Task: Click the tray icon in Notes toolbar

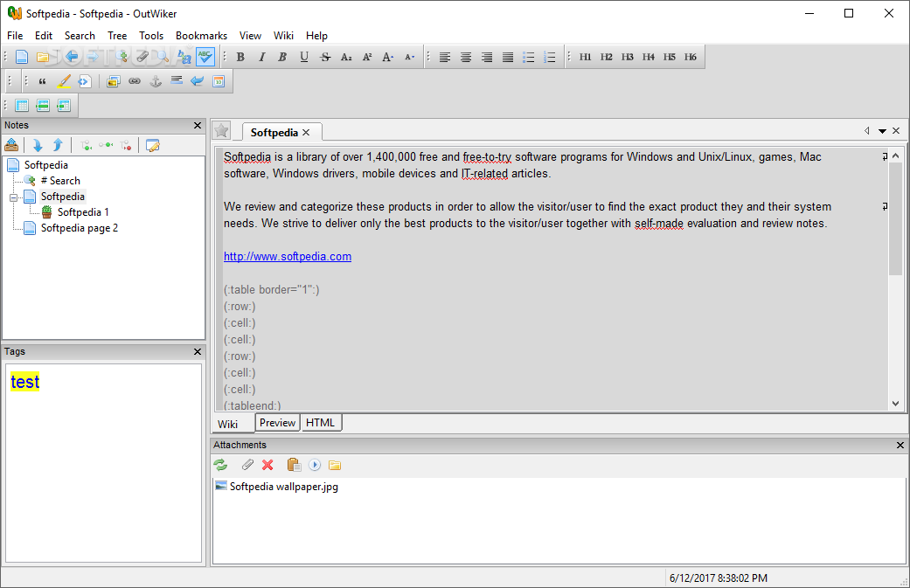Action: click(11, 145)
